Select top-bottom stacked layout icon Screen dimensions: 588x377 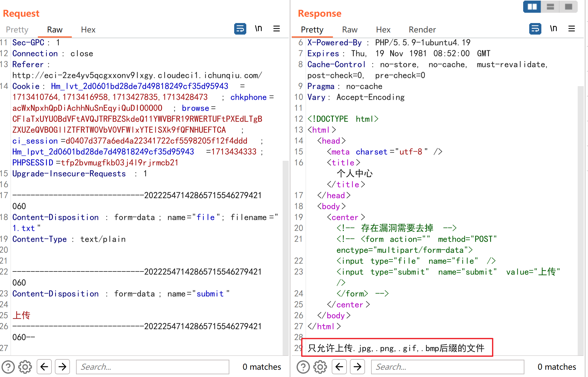tap(550, 7)
